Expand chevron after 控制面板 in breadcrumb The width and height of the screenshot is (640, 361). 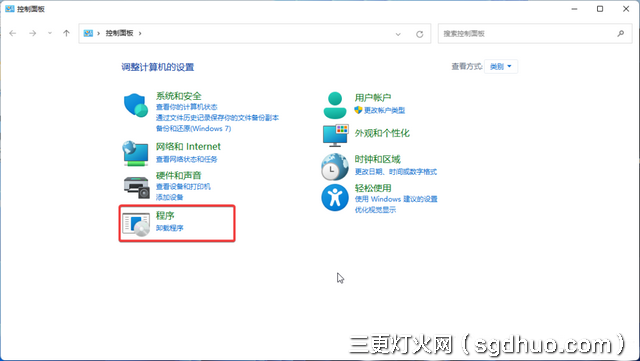coord(140,33)
